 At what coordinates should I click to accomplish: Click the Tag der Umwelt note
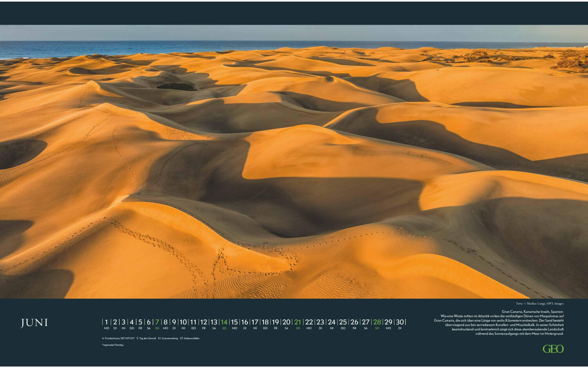[x=146, y=338]
